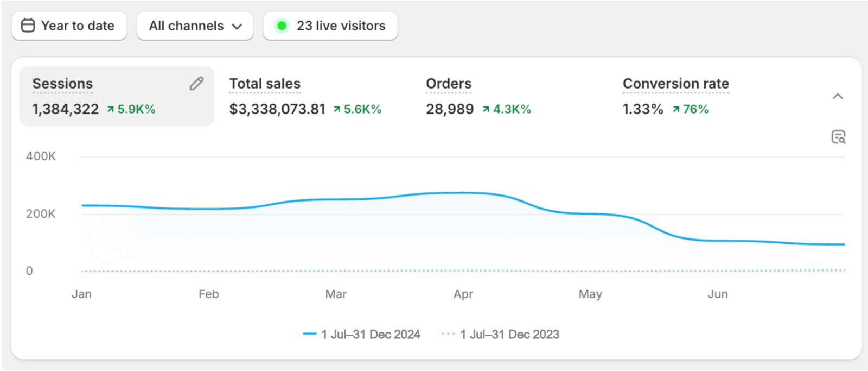Open the All channels dropdown
The height and width of the screenshot is (371, 868).
pos(195,26)
